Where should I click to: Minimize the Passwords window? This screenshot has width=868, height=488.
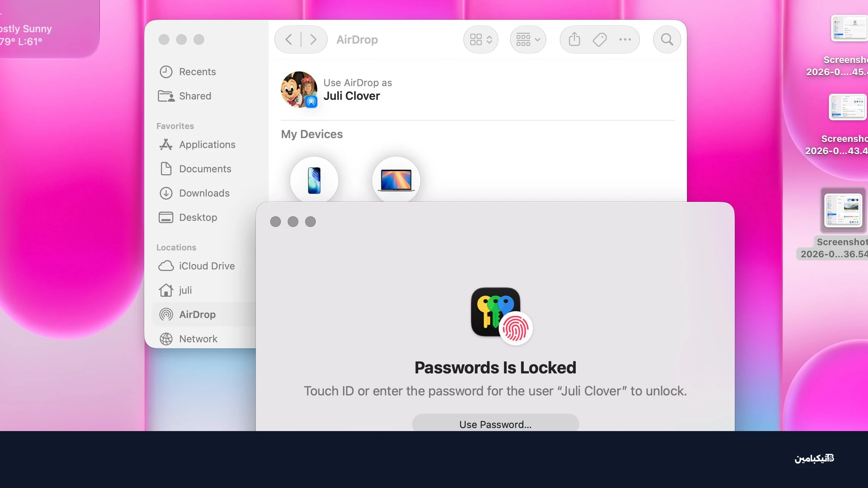293,222
